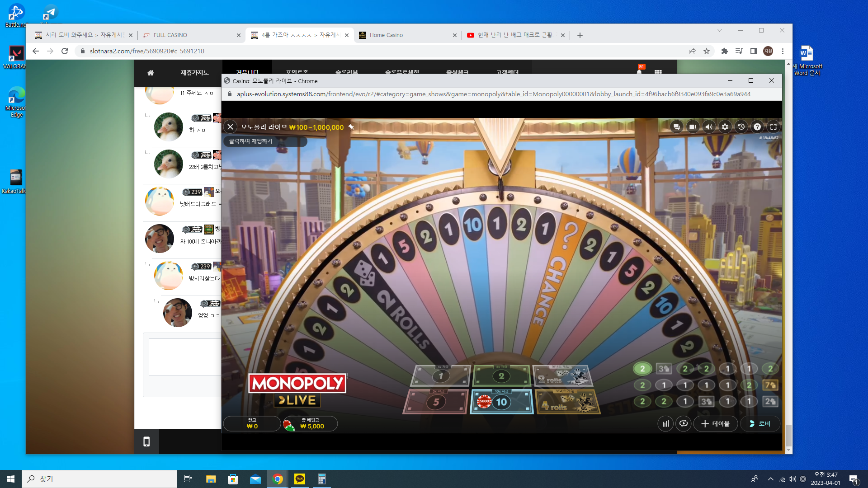Toggle Chrome side panel
This screenshot has height=488, width=868.
tap(754, 51)
